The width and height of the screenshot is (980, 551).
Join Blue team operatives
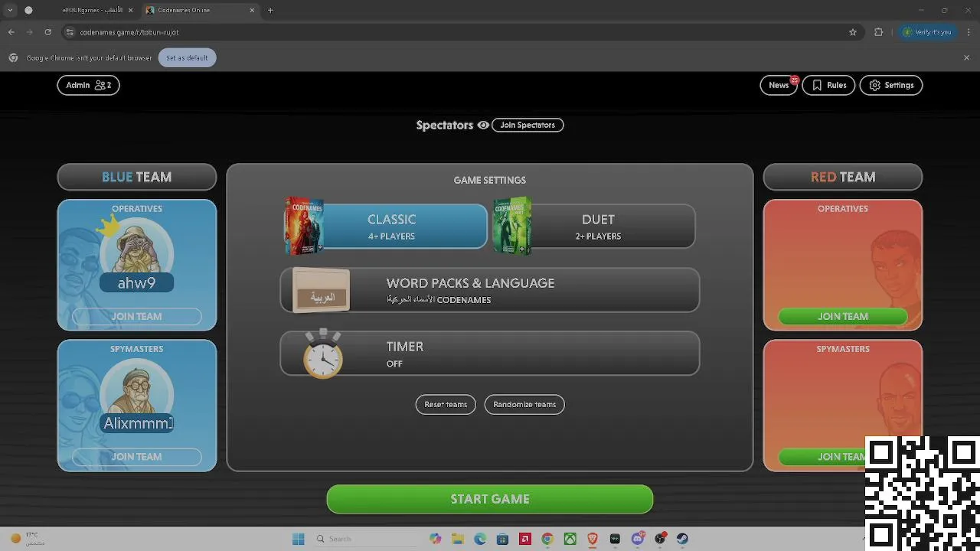[x=136, y=316]
